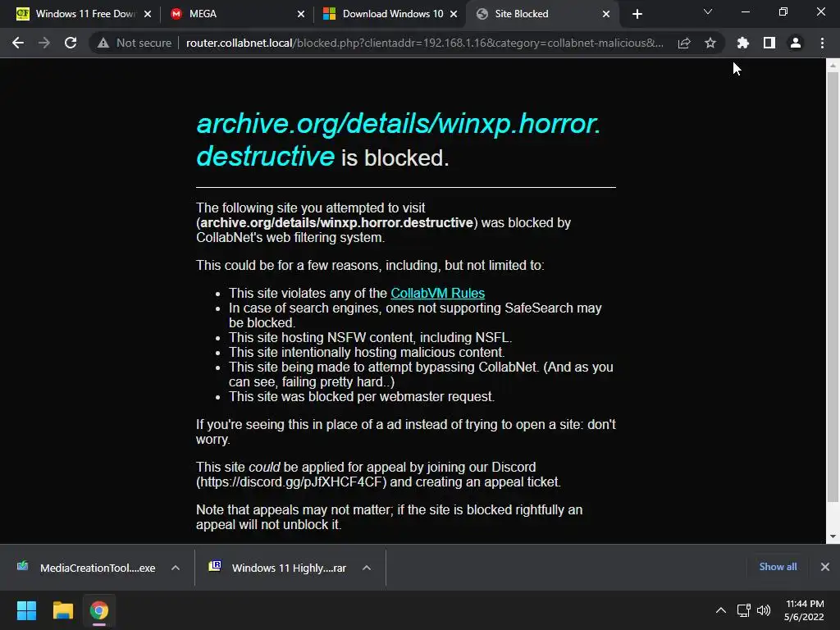Close the Windows 11 Free Download tab
840x630 pixels.
[148, 14]
